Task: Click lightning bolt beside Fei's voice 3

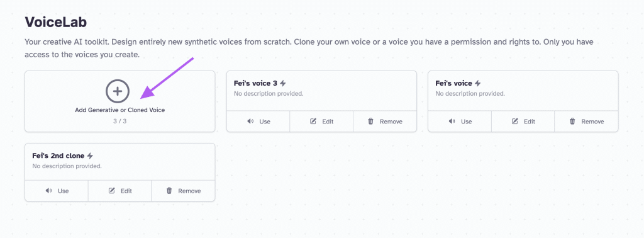Action: (x=282, y=84)
